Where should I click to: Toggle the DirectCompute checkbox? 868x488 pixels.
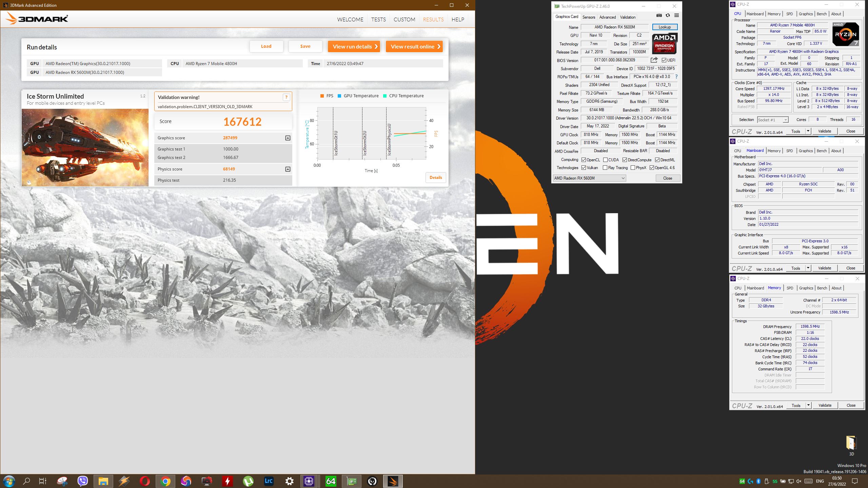[625, 160]
